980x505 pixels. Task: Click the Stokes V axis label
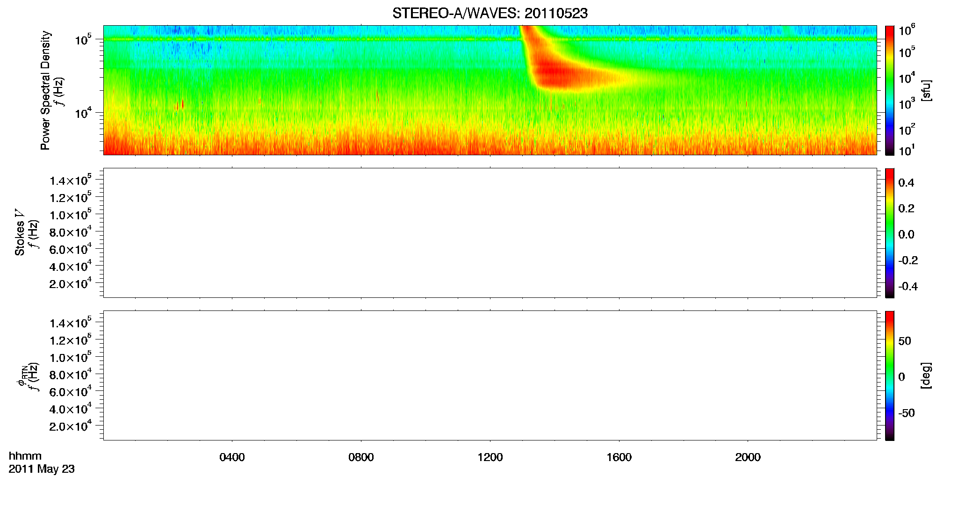20,232
